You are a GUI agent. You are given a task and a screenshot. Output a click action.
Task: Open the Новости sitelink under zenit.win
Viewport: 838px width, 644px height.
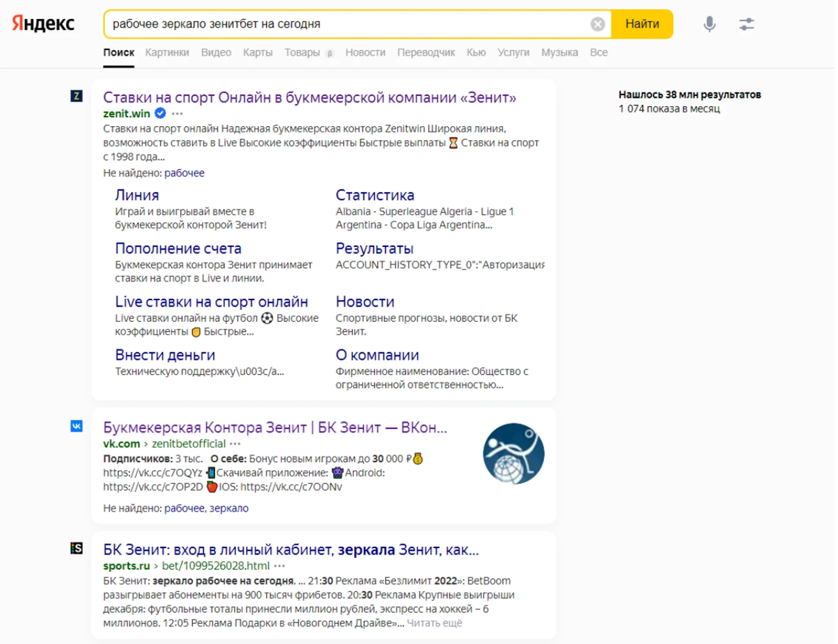tap(365, 302)
